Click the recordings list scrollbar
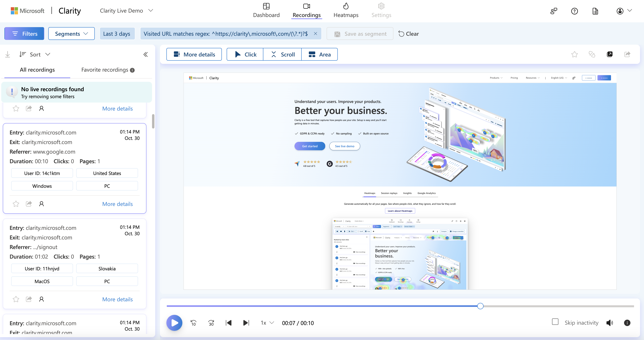The width and height of the screenshot is (644, 340). (x=153, y=121)
